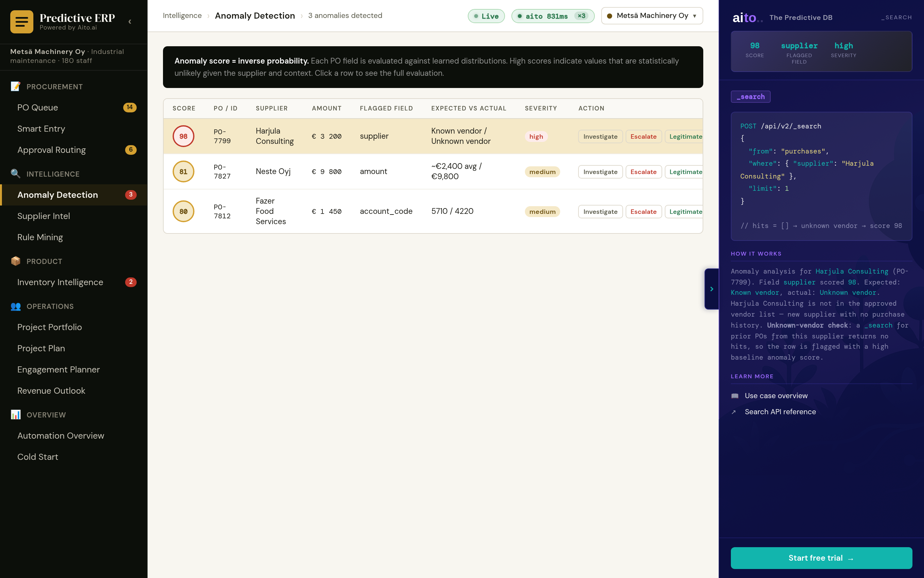Select Anomaly Detection in the sidebar
The image size is (924, 578).
74,195
